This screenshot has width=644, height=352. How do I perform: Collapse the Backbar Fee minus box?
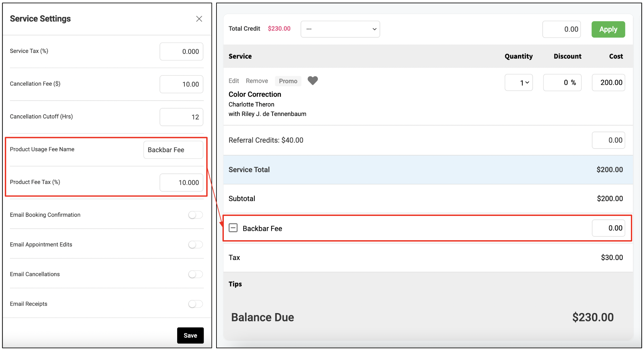(x=233, y=228)
